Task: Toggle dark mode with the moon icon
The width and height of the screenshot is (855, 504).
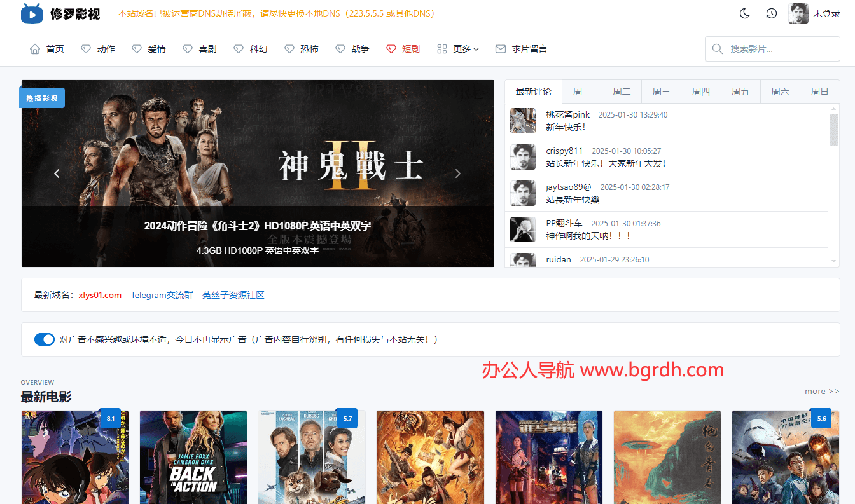Action: pyautogui.click(x=744, y=13)
